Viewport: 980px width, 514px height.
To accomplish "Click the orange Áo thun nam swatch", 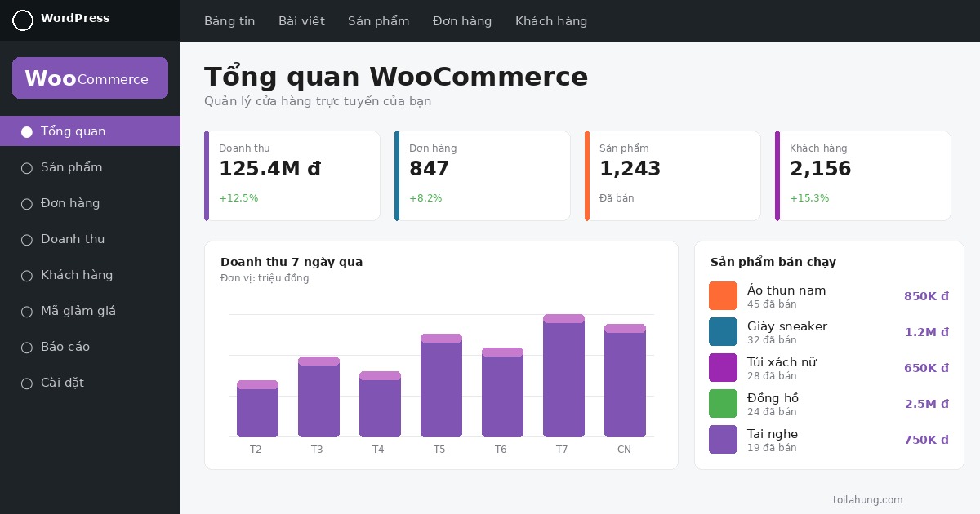I will click(x=723, y=295).
